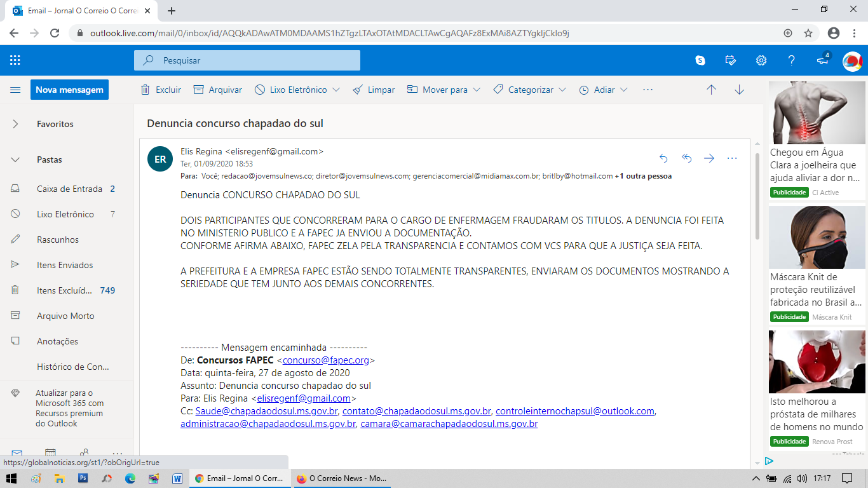The width and height of the screenshot is (868, 488).
Task: Click the ER sender avatar
Action: [160, 159]
